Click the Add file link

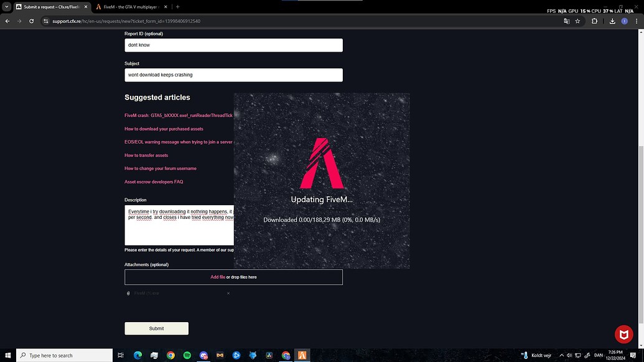click(x=218, y=277)
